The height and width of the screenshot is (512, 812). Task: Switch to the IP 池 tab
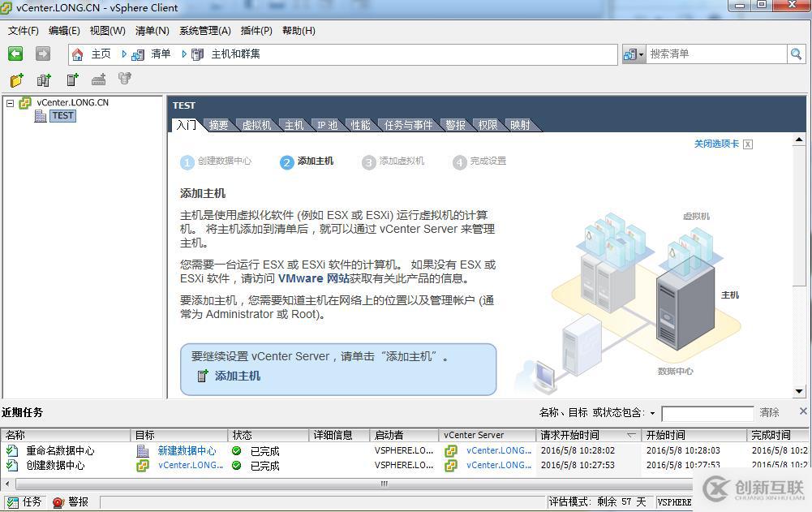(327, 125)
